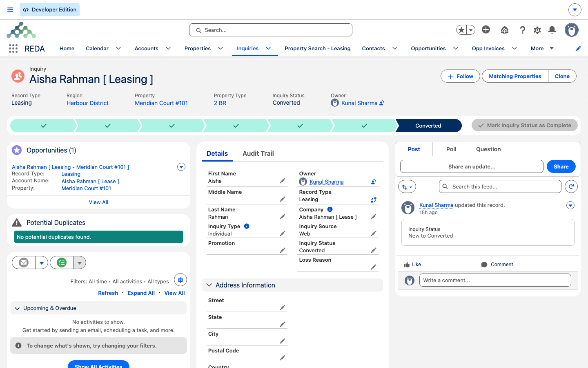Open Meridian Court #101 property link in header
Image resolution: width=588 pixels, height=368 pixels.
pyautogui.click(x=161, y=103)
